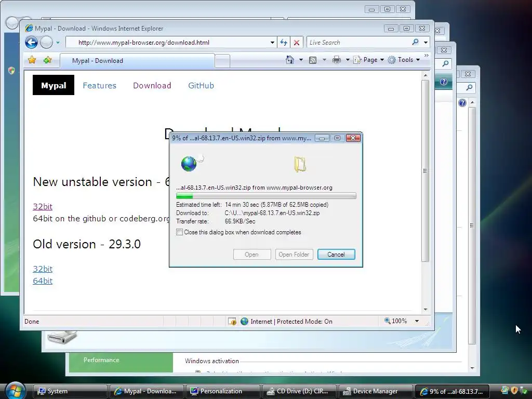
Task: Click the Live Search magnifier icon
Action: 415,42
